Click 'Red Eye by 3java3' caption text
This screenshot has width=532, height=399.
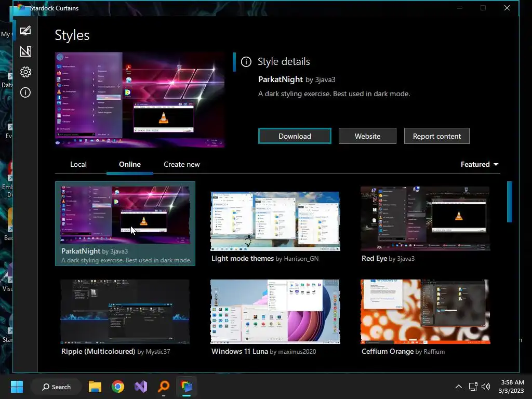click(388, 259)
